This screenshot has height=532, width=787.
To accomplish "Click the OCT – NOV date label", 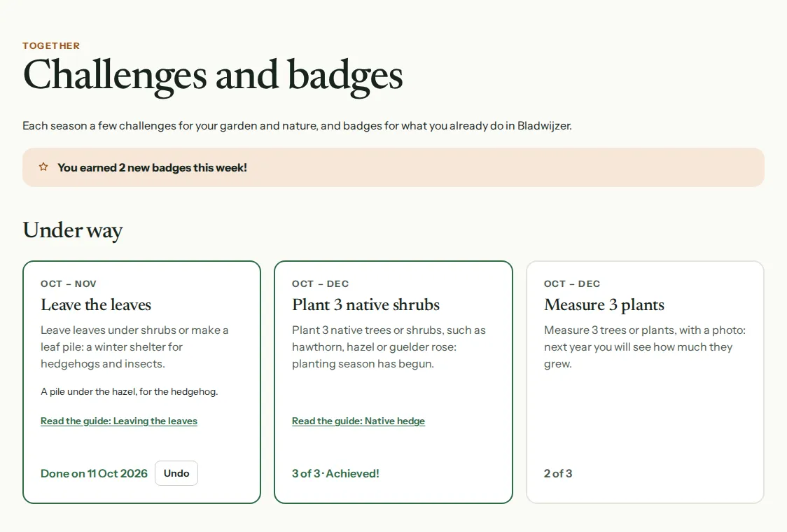I will [68, 283].
